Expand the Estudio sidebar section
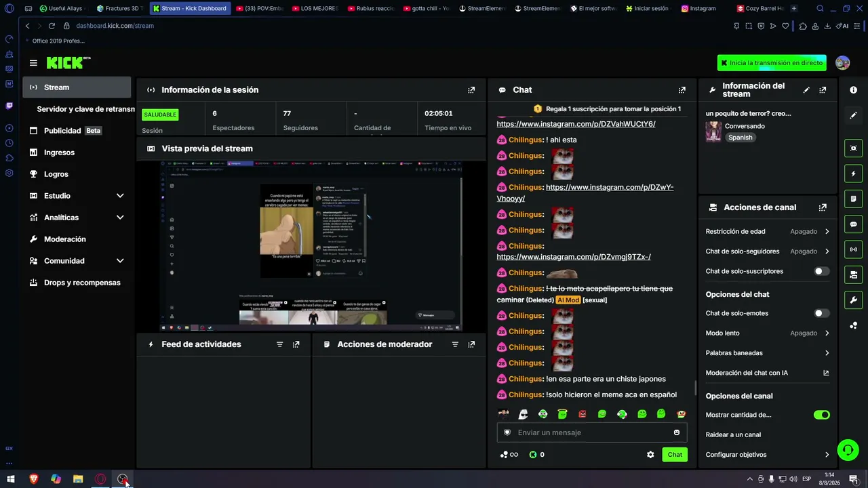The height and width of the screenshot is (488, 868). coord(120,196)
